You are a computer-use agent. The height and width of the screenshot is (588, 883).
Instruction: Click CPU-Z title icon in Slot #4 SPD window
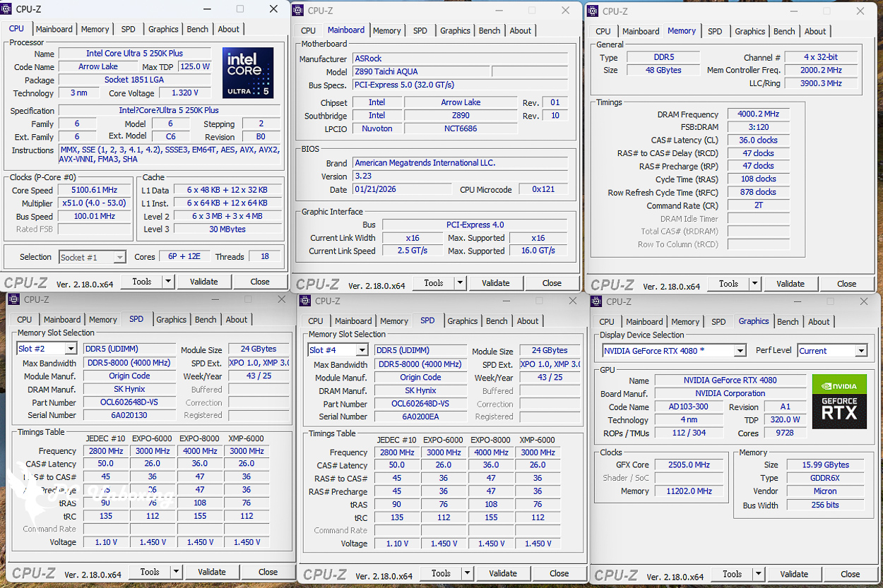coord(305,301)
